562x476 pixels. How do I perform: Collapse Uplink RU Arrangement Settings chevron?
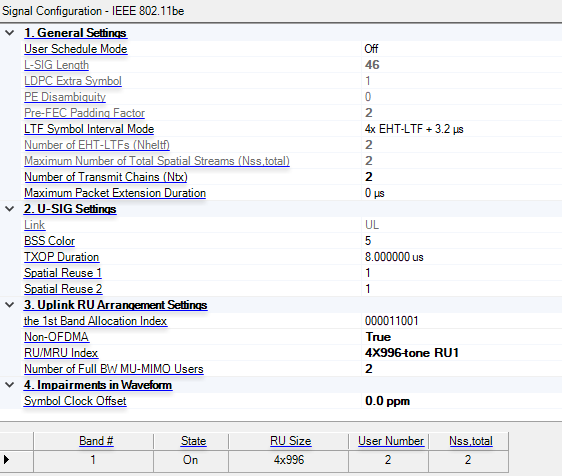[x=10, y=305]
